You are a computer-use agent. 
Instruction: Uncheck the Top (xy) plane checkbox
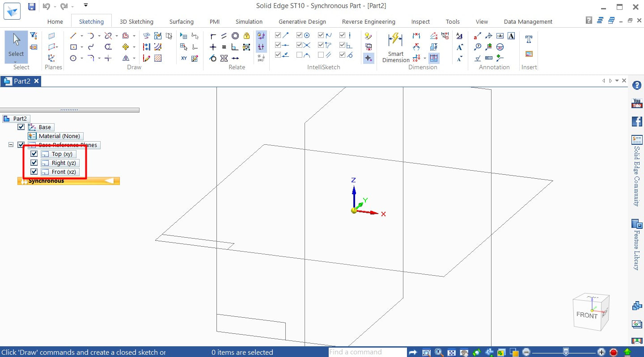tap(34, 154)
